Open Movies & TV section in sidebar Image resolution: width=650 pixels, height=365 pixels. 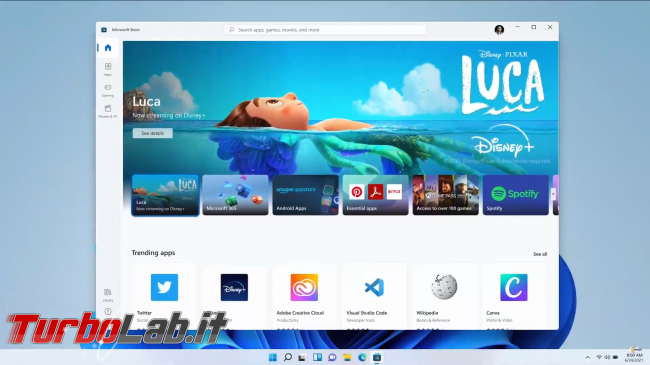(108, 111)
